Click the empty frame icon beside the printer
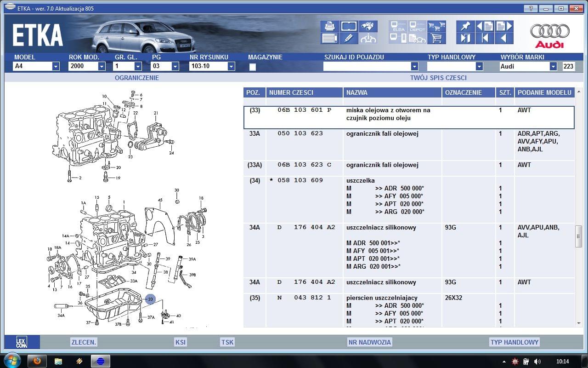The image size is (588, 368). pos(349,26)
